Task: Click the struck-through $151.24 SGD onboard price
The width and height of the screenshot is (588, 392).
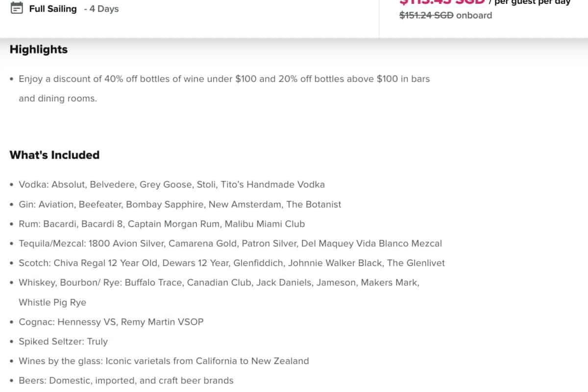Action: click(x=426, y=15)
